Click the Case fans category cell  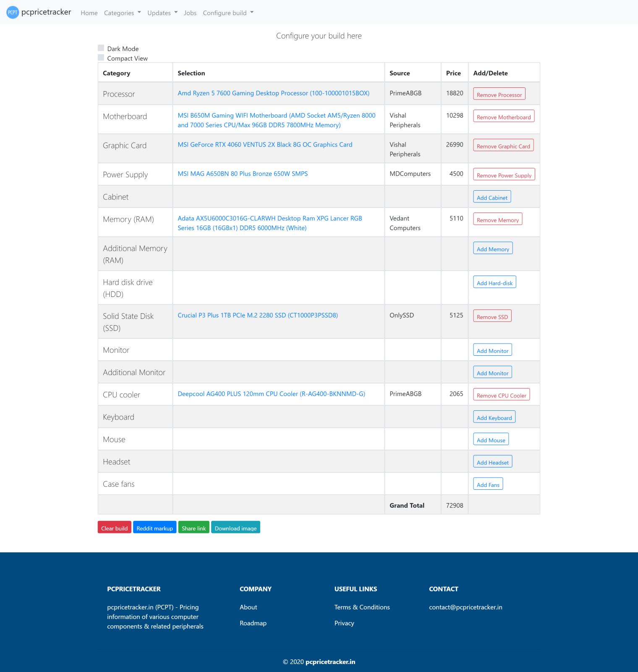(135, 484)
